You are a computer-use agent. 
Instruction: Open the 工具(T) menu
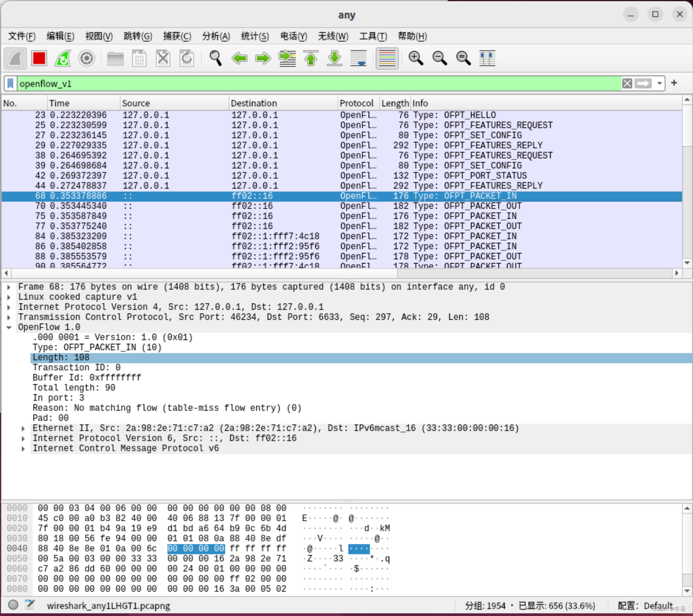point(373,37)
